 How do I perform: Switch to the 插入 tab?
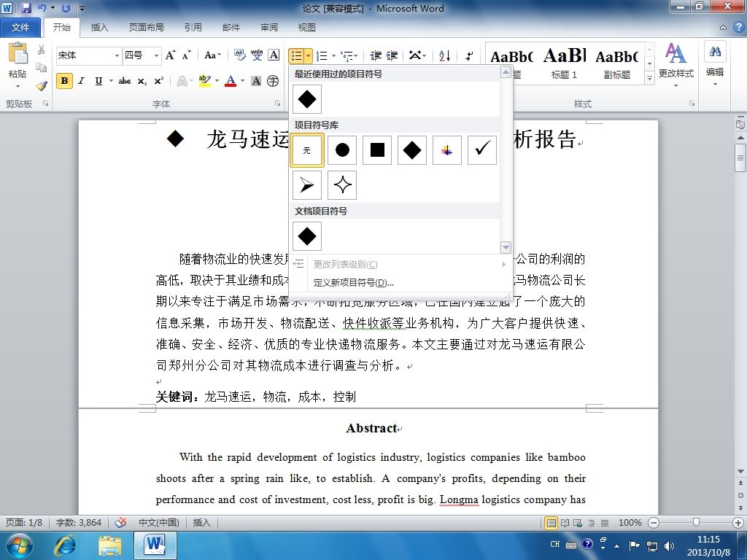tap(99, 28)
